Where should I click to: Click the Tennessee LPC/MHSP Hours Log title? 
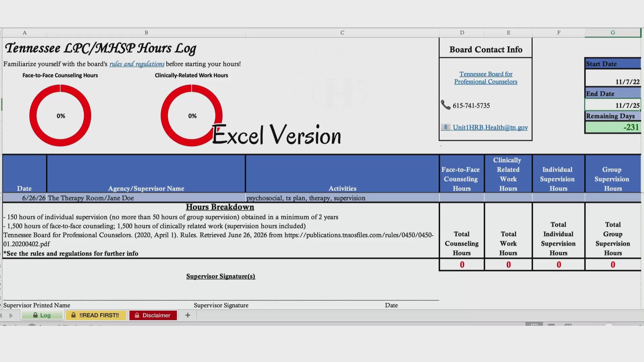[100, 49]
